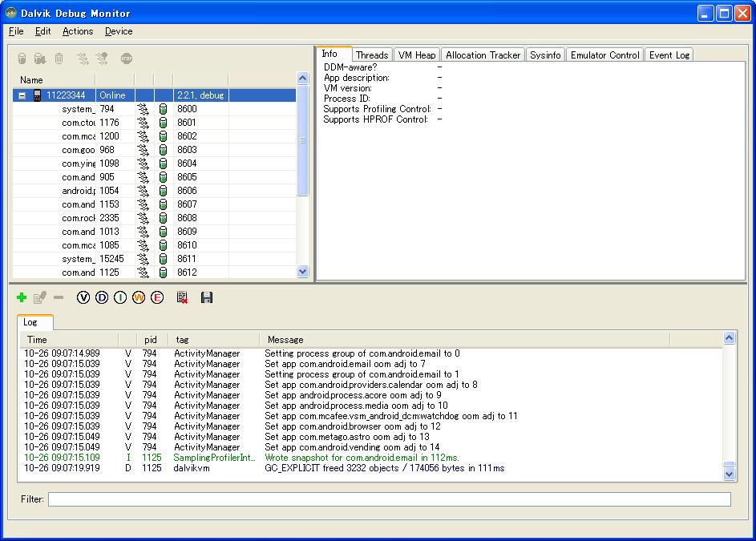Switch to the VM Heap tab

point(417,55)
